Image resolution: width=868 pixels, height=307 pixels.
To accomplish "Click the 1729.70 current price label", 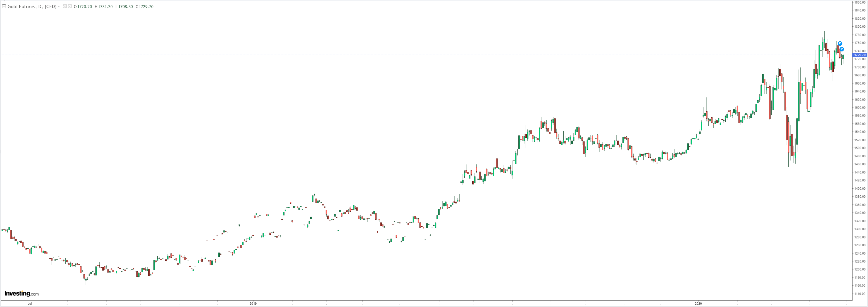I will [x=859, y=55].
